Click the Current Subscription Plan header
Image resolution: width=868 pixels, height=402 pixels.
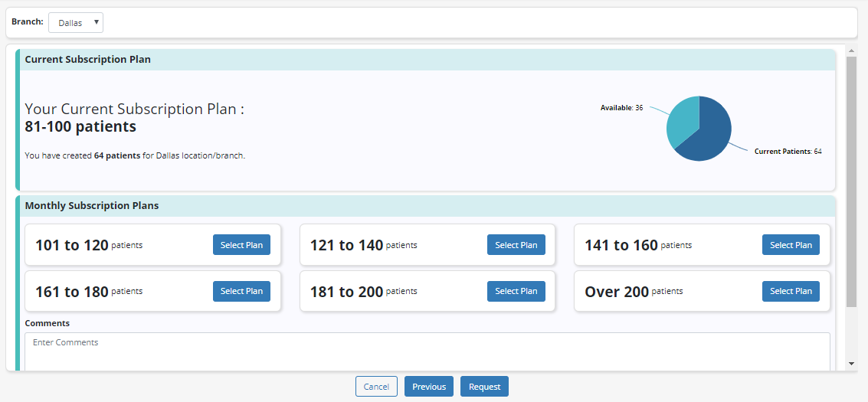pyautogui.click(x=88, y=60)
